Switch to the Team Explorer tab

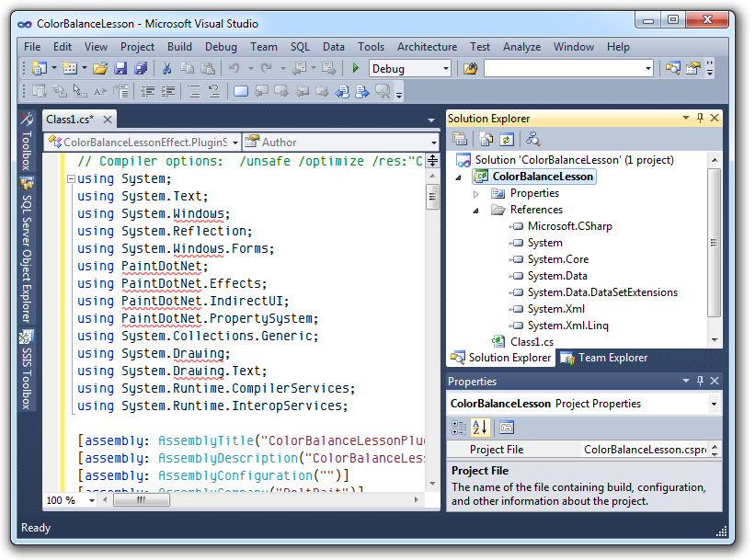(x=604, y=358)
